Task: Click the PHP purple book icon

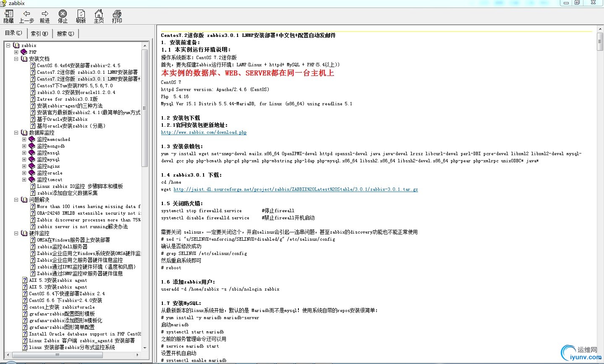Action: 24,52
